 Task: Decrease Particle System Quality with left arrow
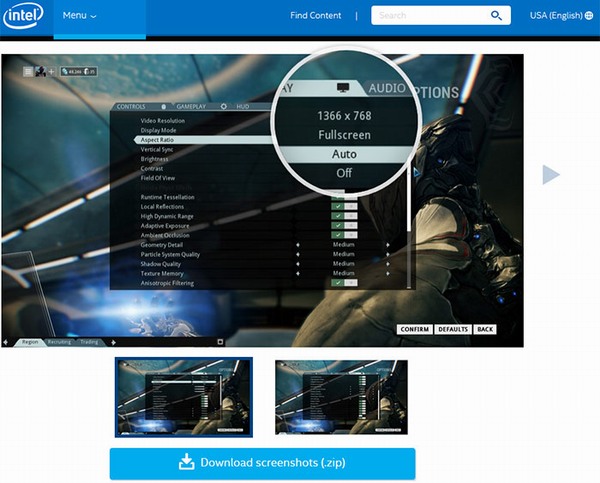click(x=298, y=254)
